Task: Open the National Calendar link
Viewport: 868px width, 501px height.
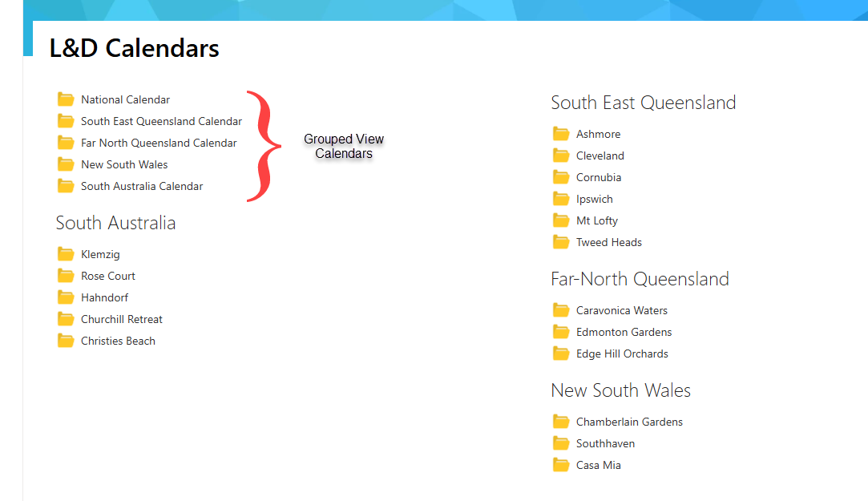Action: [x=125, y=99]
